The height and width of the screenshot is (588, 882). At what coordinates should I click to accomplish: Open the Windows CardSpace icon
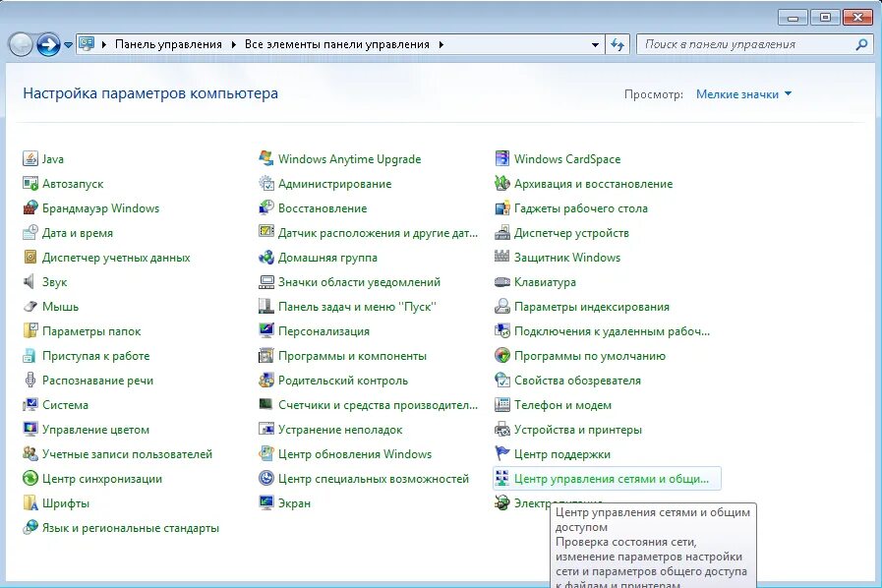pyautogui.click(x=502, y=158)
